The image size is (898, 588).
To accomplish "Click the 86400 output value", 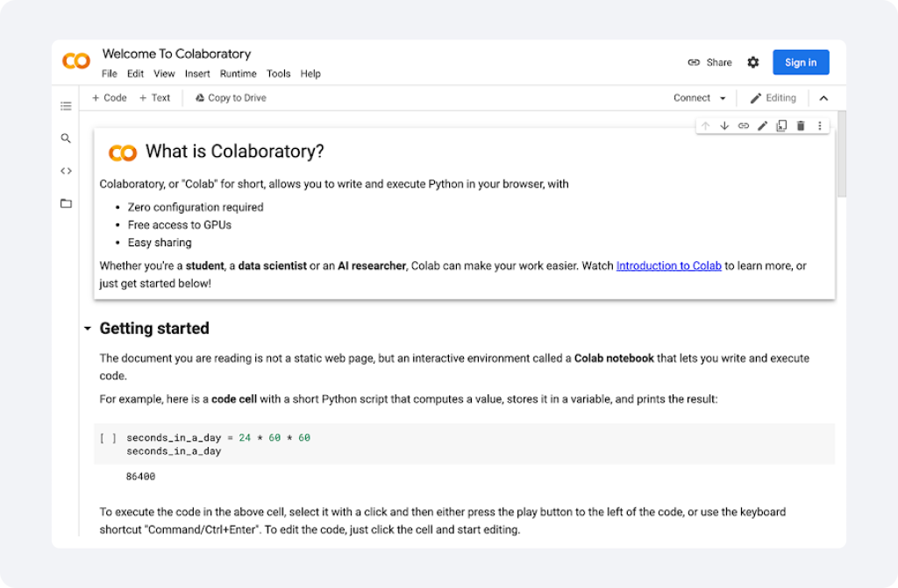I will [141, 477].
